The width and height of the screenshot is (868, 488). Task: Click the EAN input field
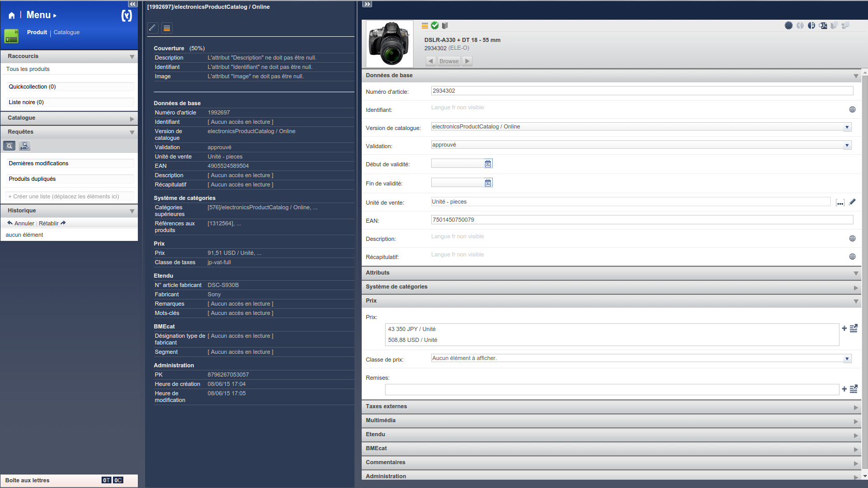tap(642, 220)
